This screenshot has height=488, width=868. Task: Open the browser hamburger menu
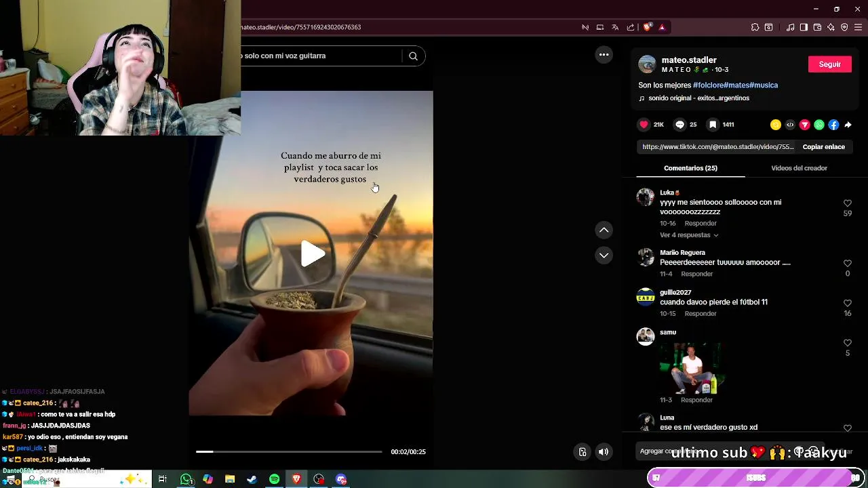coord(859,27)
